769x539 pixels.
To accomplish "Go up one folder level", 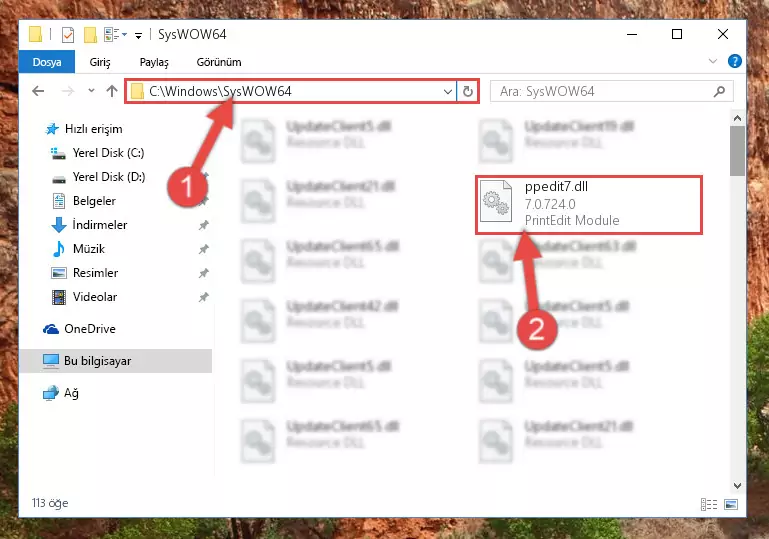I will coord(112,91).
